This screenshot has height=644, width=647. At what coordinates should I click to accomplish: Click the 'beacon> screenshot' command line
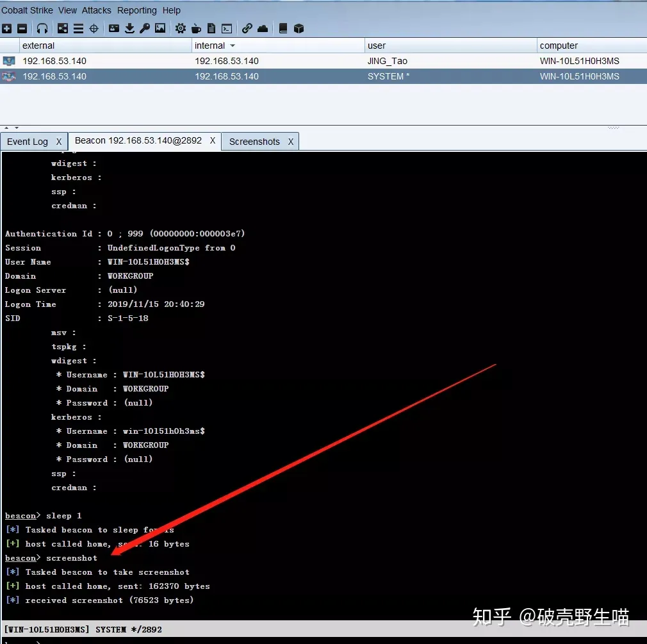point(51,557)
